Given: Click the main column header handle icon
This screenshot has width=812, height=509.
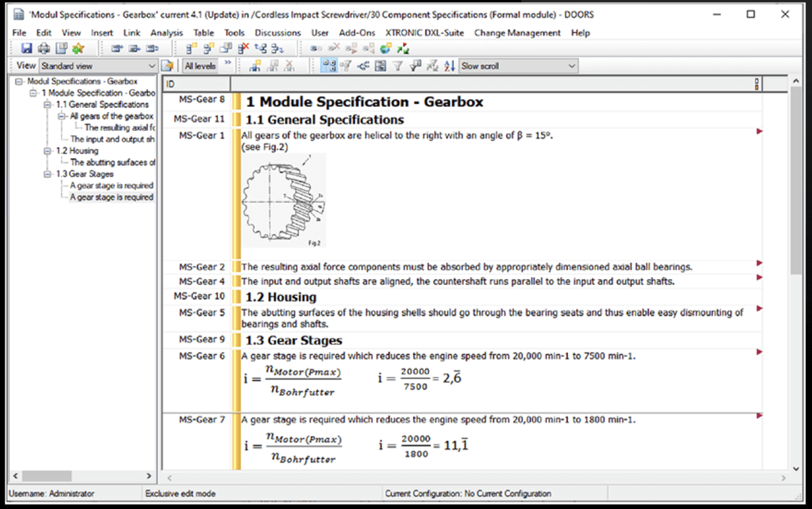Looking at the screenshot, I should point(756,84).
